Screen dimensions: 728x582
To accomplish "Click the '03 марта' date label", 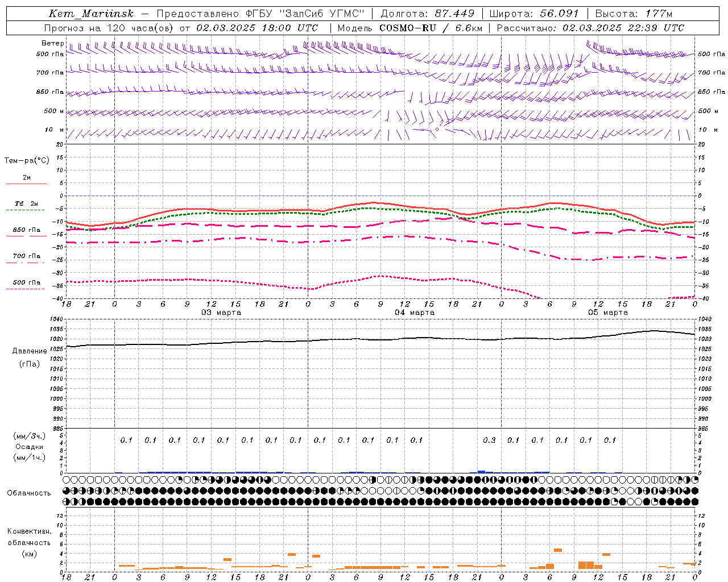I will click(x=221, y=313).
